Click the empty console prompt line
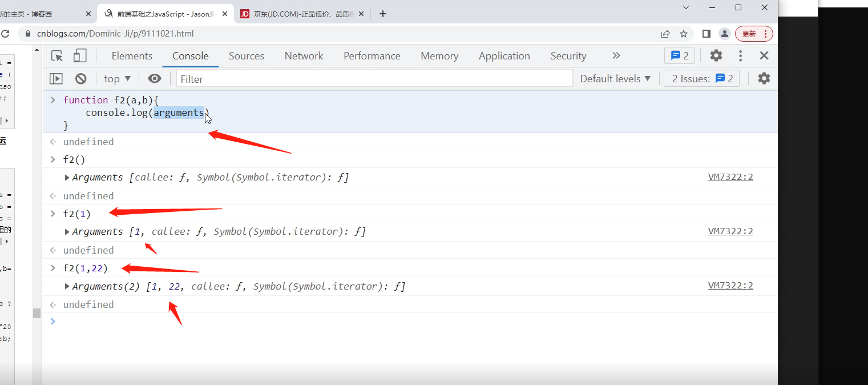 tap(410, 321)
